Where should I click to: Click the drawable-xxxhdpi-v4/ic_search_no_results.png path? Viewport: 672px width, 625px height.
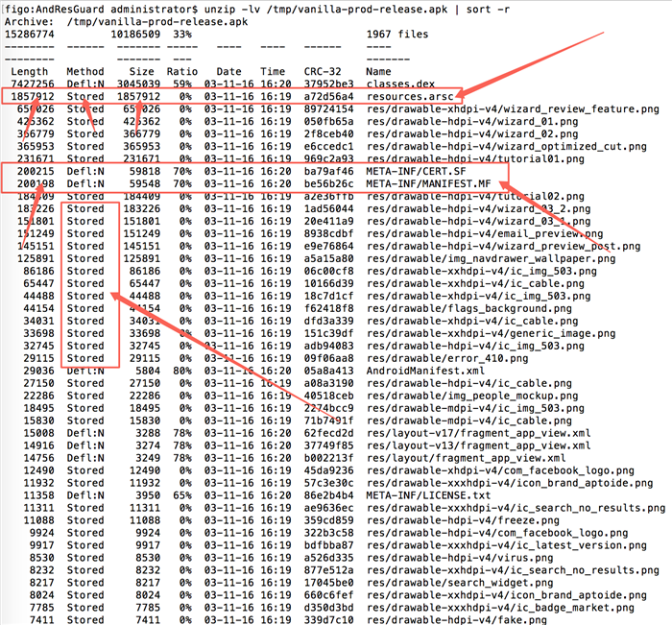click(x=516, y=508)
